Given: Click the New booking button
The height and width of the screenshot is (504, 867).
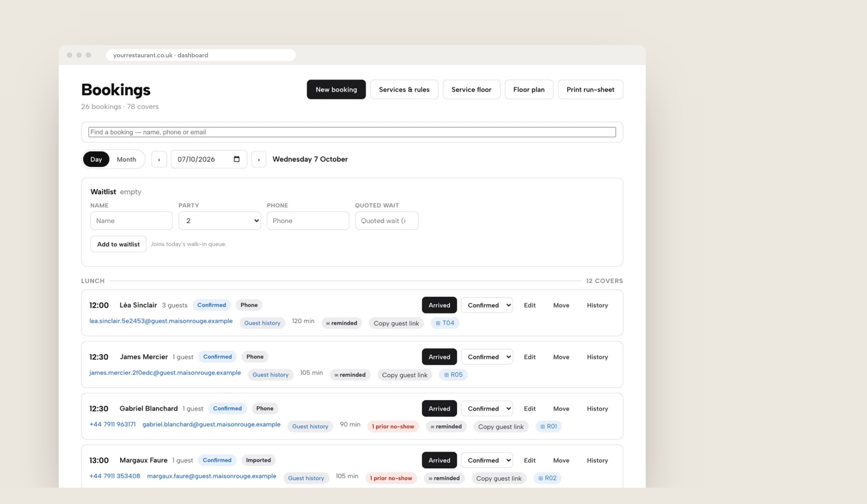Looking at the screenshot, I should (x=336, y=89).
